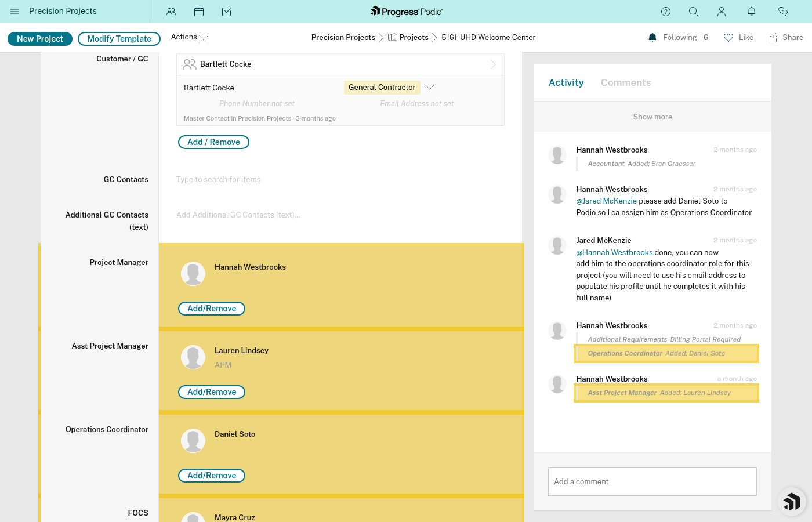Expand the Bartlett Cocke contact card

(x=492, y=64)
